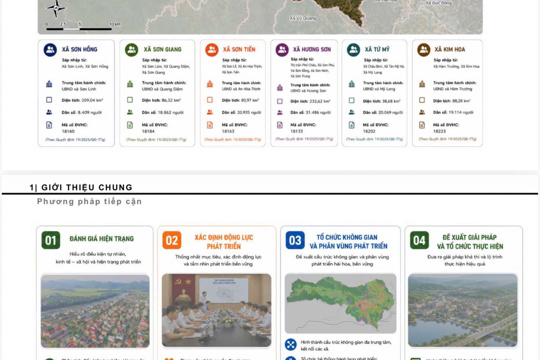Click the title 'ĐỀ XUẤT GIẢI PHÁP VÀ TỔ CHỨC THỰC HIỆN'
The width and height of the screenshot is (540, 360).
tap(470, 241)
